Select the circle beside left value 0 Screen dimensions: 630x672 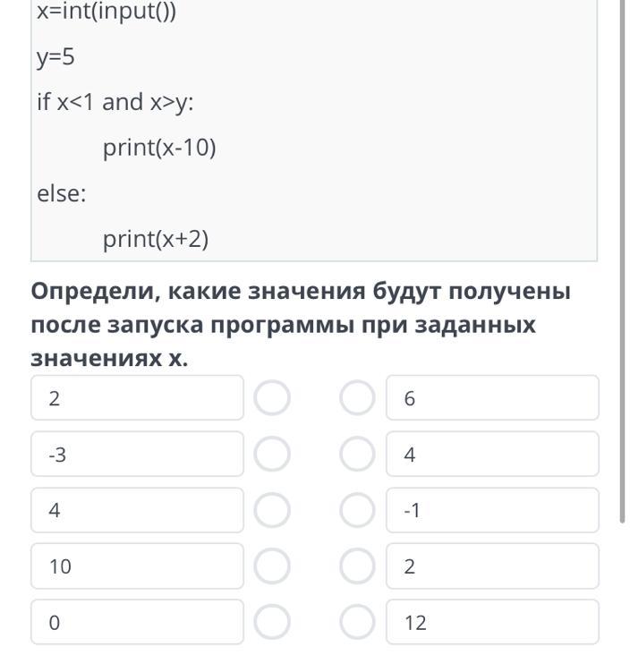click(272, 623)
